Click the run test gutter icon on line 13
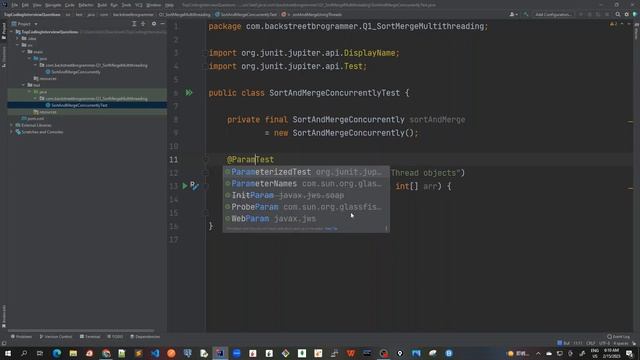 click(x=185, y=186)
